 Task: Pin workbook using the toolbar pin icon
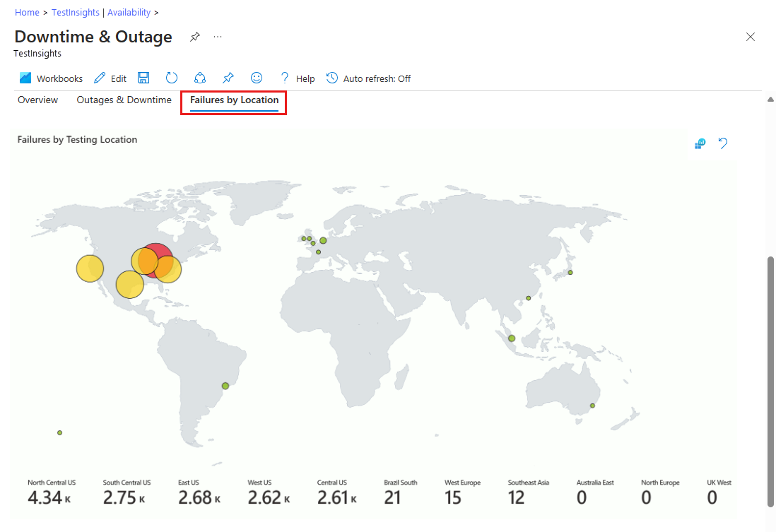click(x=228, y=78)
